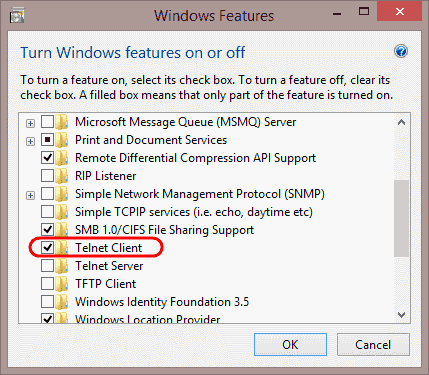Click the Simple Network Management Protocol folder icon
Image resolution: width=429 pixels, height=375 pixels.
pos(62,194)
